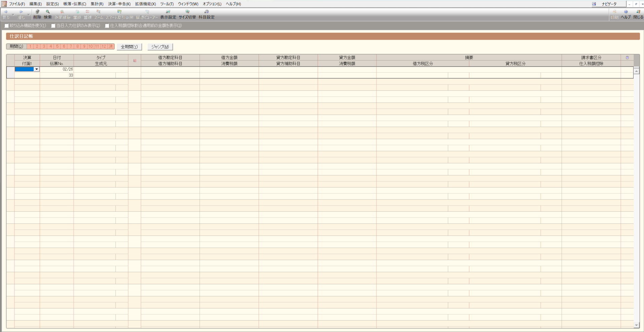
Task: Expand the 決算 dropdown in first row
Action: [x=37, y=69]
